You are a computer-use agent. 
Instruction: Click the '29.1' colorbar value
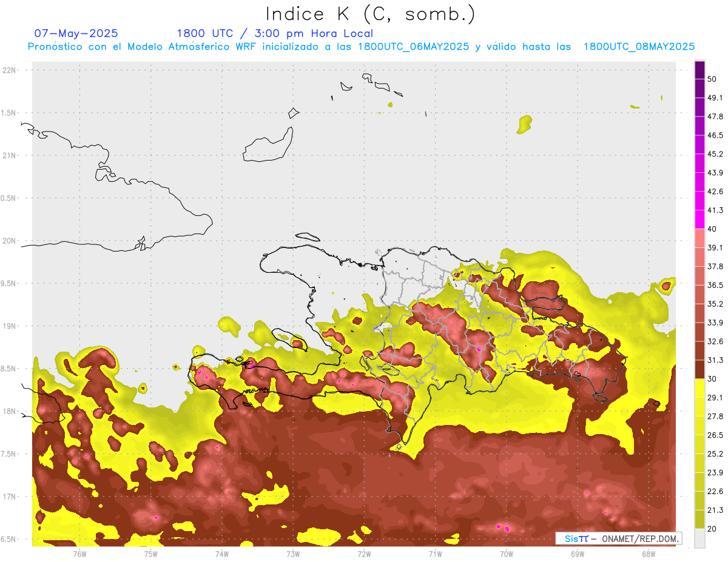click(715, 398)
